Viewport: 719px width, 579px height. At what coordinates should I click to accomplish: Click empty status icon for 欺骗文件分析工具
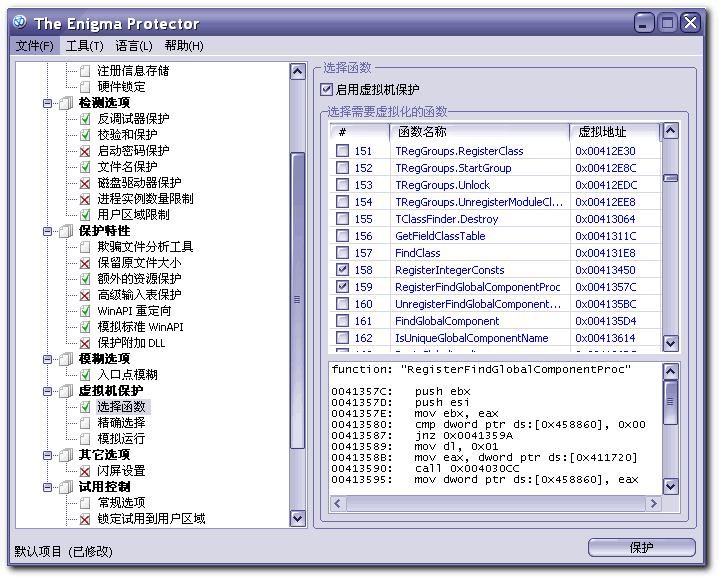coord(85,247)
